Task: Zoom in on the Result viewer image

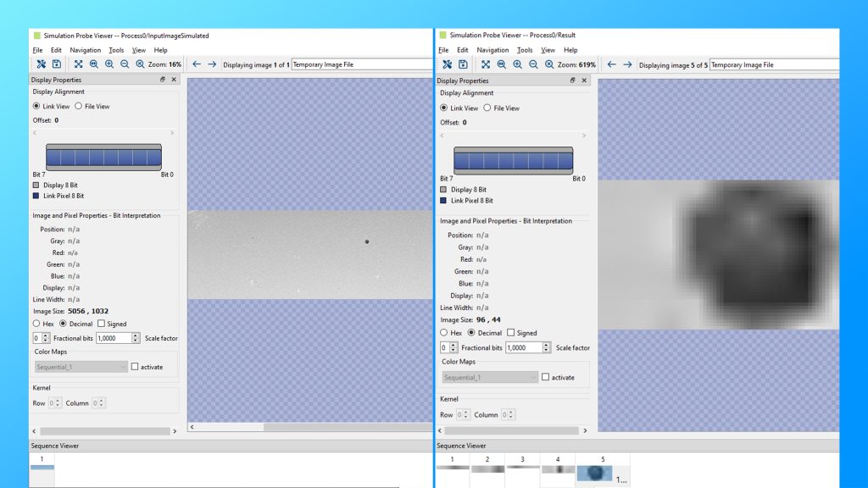Action: point(517,64)
